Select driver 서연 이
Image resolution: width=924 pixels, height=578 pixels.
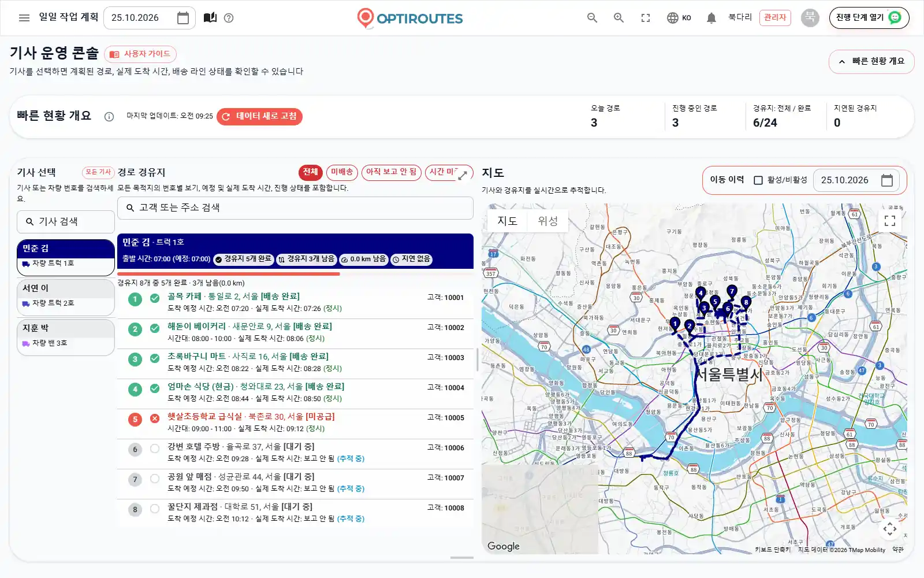[x=66, y=297]
